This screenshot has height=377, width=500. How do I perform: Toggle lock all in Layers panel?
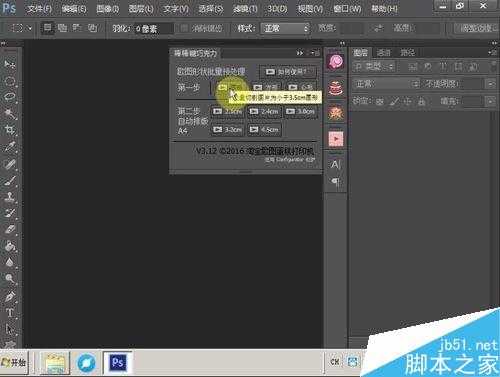422,101
